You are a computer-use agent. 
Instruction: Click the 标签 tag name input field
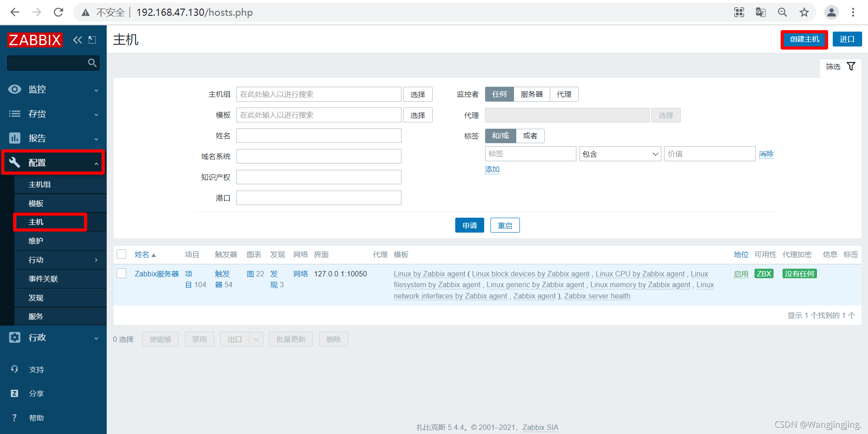[x=531, y=154]
